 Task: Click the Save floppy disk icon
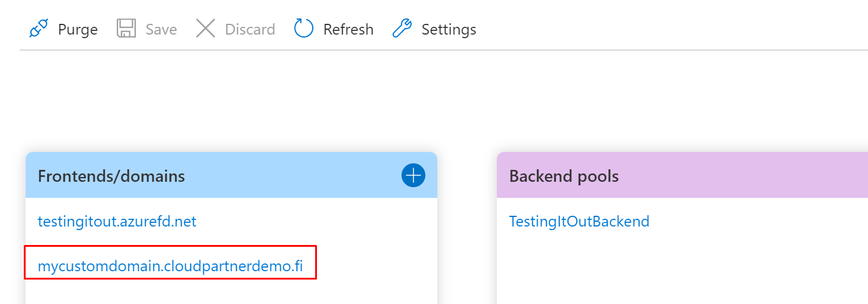[x=126, y=29]
